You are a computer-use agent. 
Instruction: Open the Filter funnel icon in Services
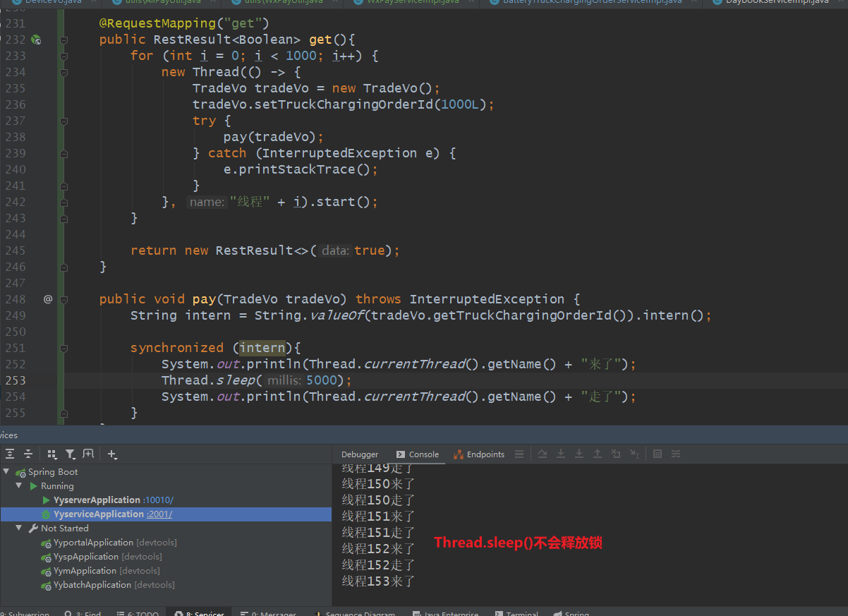pos(71,454)
